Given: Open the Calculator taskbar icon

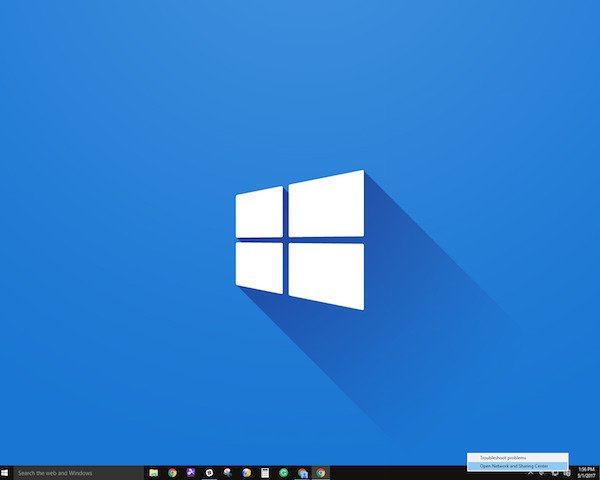Looking at the screenshot, I should click(265, 473).
